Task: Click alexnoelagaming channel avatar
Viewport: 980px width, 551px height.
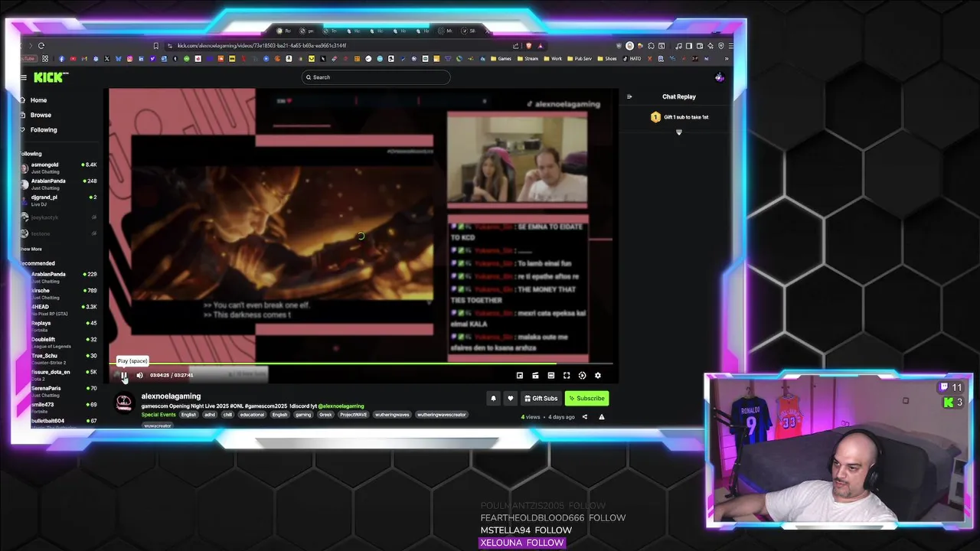Action: [124, 403]
